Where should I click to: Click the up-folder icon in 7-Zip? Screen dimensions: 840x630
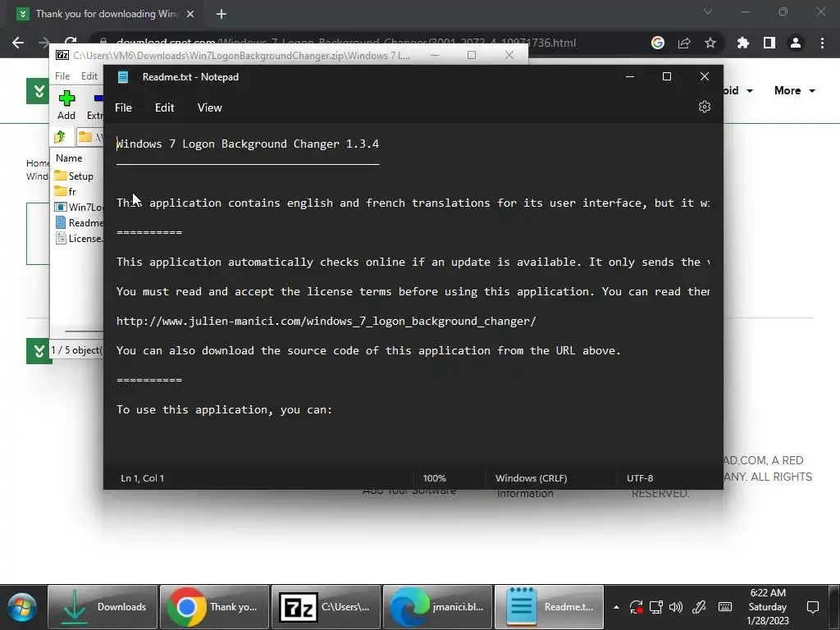click(60, 137)
